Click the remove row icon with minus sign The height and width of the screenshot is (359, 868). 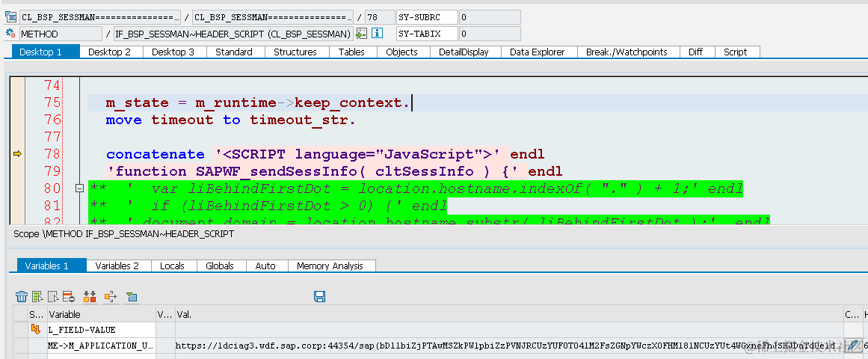click(x=69, y=296)
